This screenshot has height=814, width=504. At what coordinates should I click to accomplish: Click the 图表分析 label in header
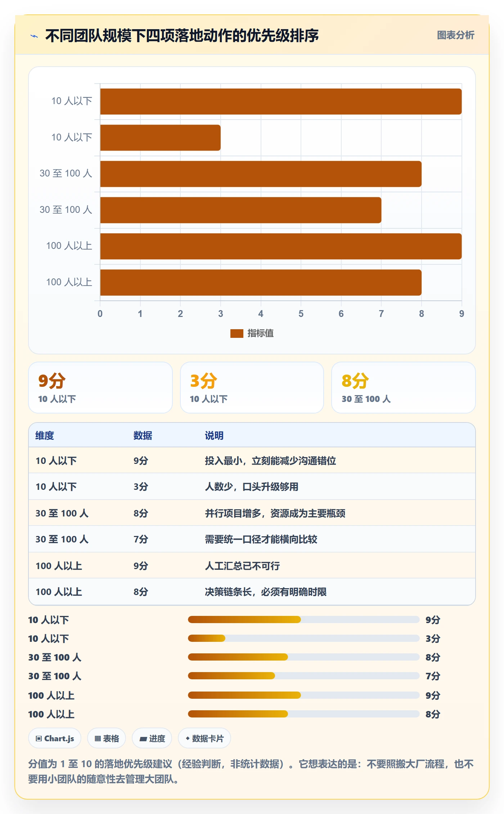[455, 35]
